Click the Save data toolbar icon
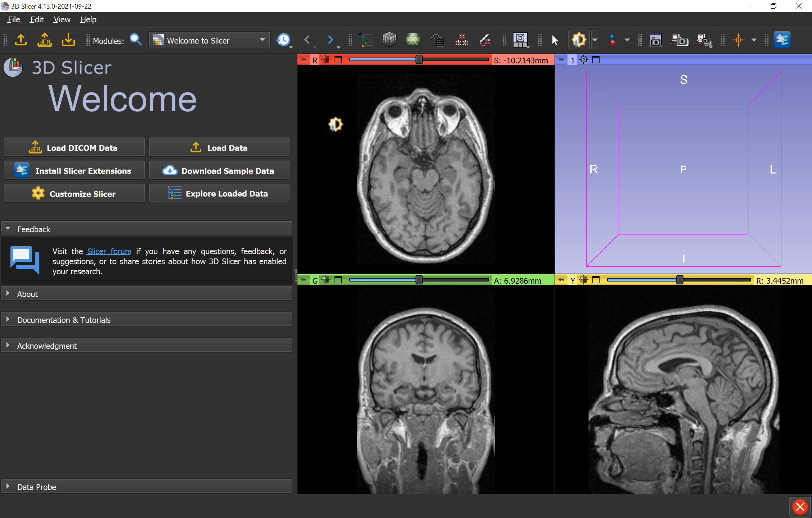The image size is (812, 518). coord(68,40)
